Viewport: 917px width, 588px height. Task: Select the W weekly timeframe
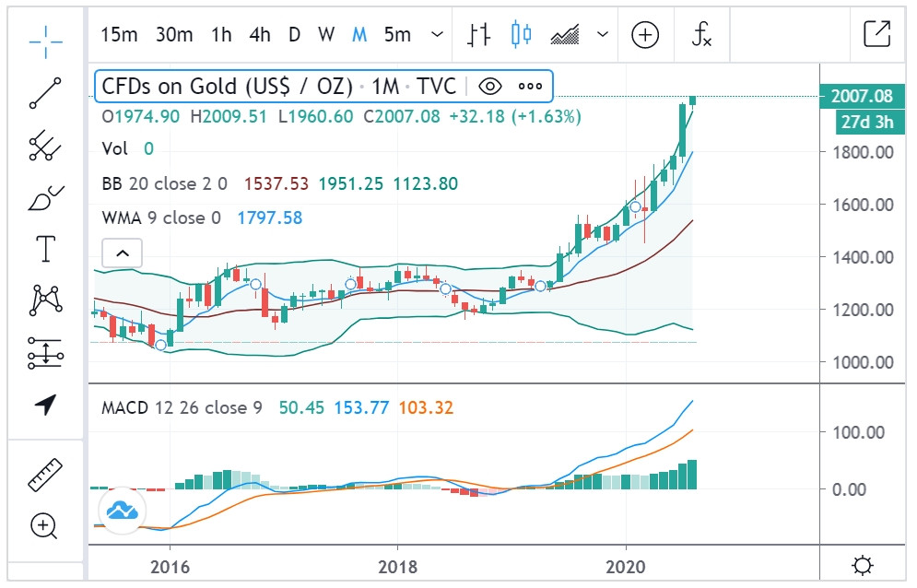tap(326, 35)
